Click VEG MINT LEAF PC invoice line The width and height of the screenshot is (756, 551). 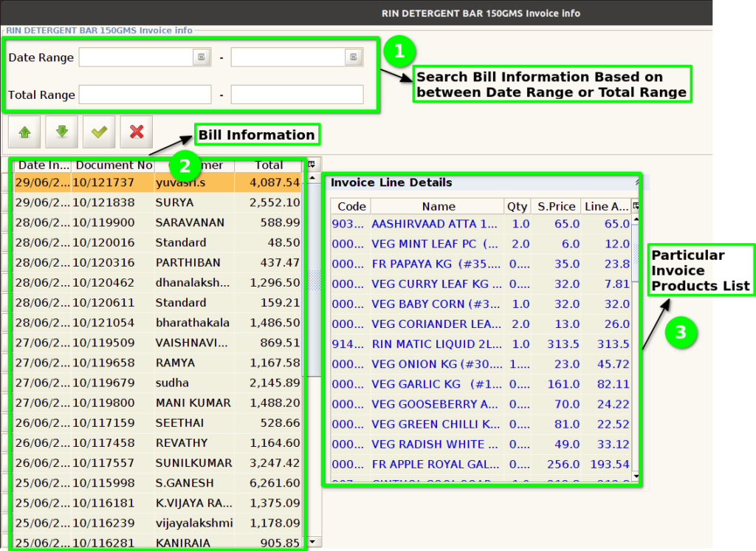(x=481, y=244)
